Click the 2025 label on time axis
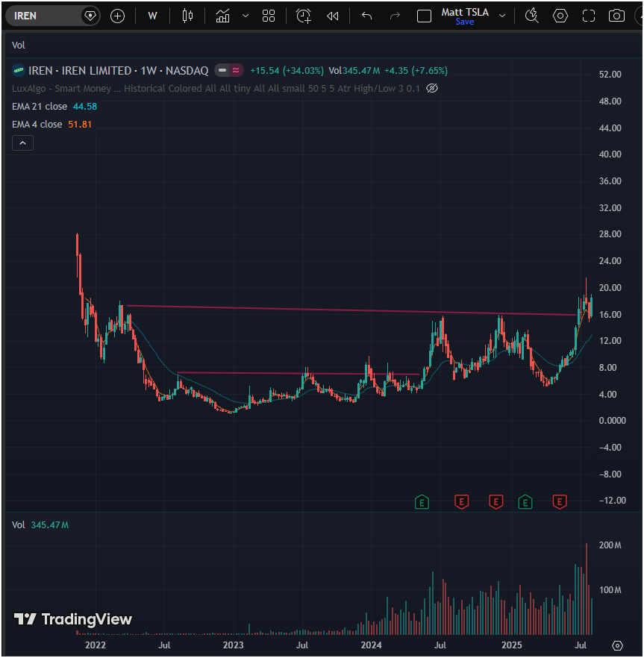Viewport: 644px width, 658px height. pos(511,645)
